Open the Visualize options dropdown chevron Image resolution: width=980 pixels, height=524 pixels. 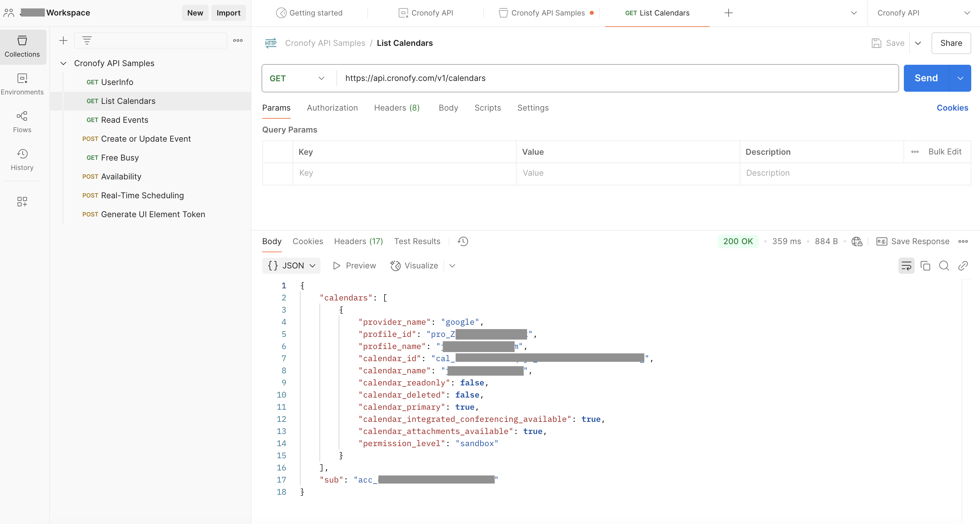pyautogui.click(x=452, y=266)
